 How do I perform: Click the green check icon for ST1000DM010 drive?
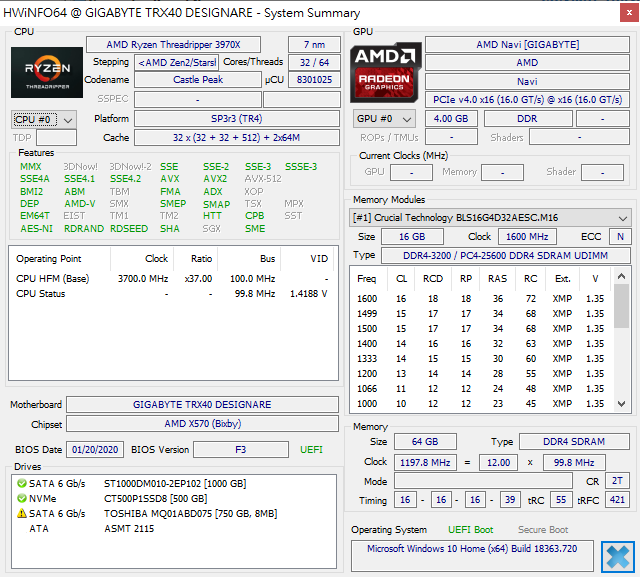tap(22, 484)
